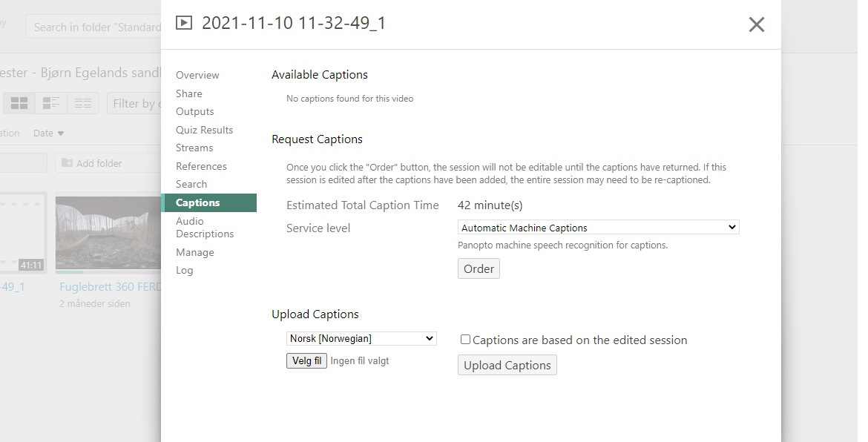Click the Order button
This screenshot has height=442, width=868.
tap(479, 269)
